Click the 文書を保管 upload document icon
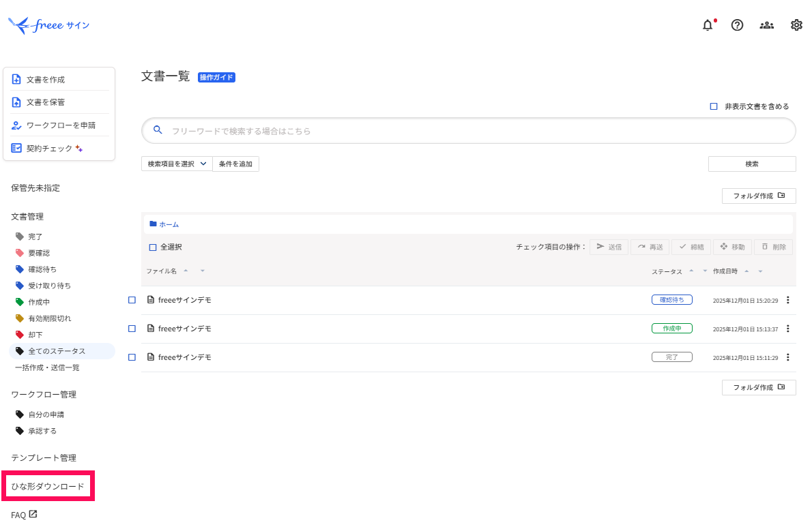The height and width of the screenshot is (527, 812). click(16, 102)
